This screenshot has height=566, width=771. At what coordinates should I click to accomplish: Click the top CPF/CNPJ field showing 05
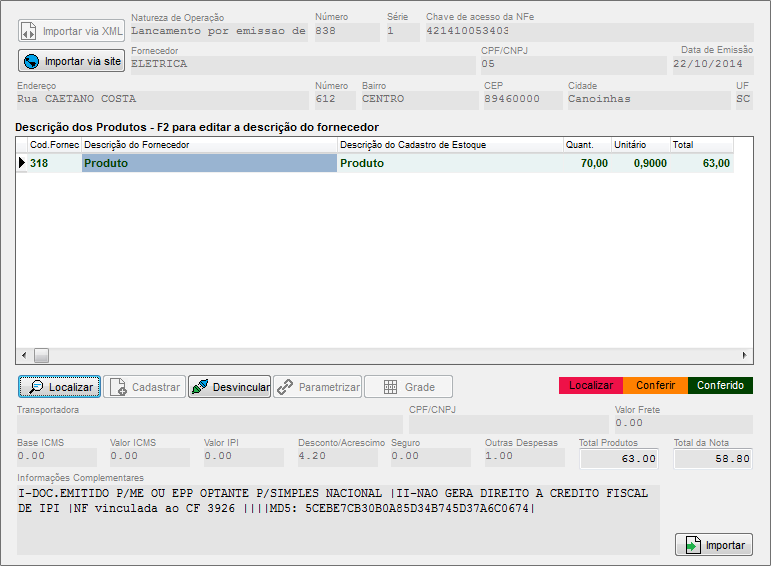pyautogui.click(x=573, y=65)
